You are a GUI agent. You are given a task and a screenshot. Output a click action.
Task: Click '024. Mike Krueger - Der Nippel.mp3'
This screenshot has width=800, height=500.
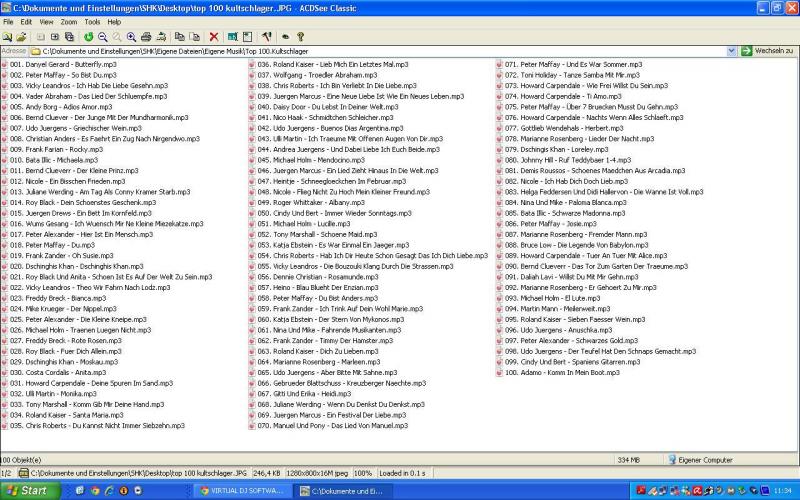63,309
